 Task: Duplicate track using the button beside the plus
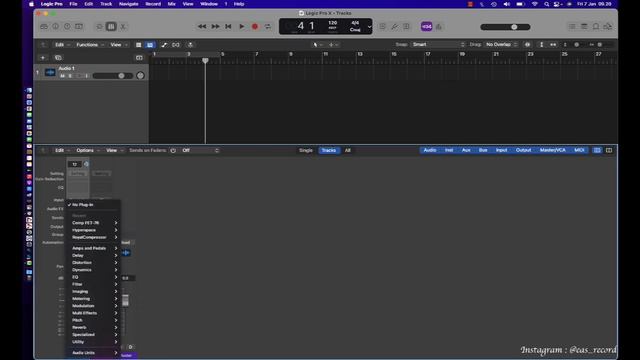[x=58, y=58]
